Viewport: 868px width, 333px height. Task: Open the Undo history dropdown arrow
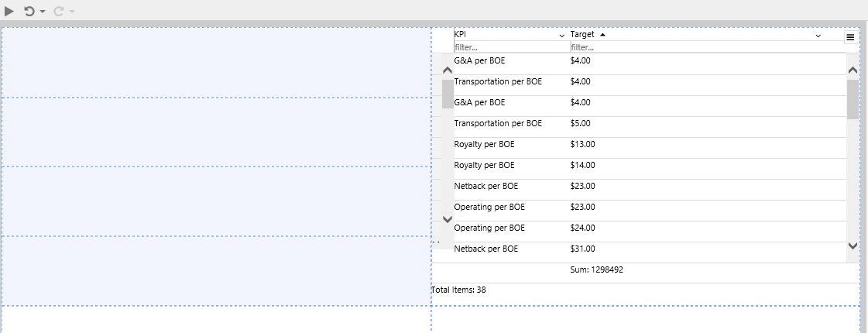tap(43, 12)
